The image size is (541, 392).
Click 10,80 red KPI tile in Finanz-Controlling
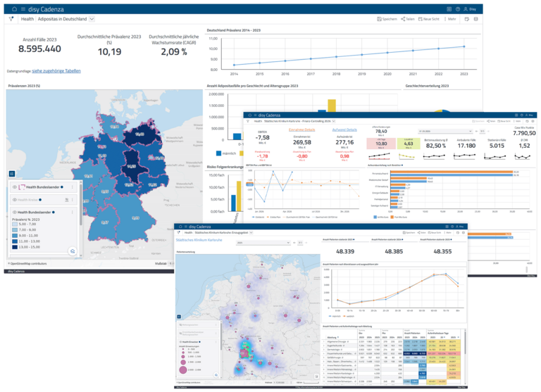click(381, 144)
